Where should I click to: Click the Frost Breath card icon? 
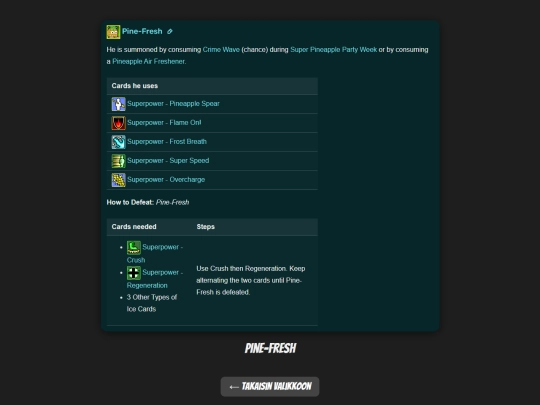pos(118,142)
